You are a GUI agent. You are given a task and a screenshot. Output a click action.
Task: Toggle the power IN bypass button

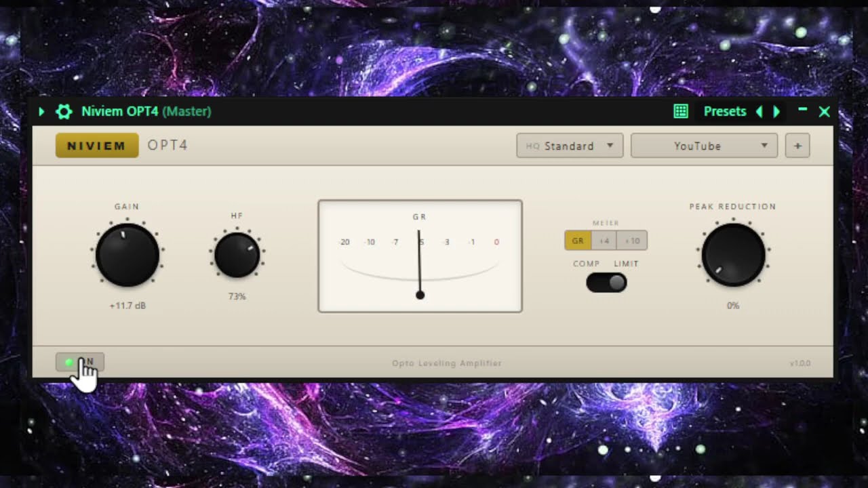(x=80, y=363)
